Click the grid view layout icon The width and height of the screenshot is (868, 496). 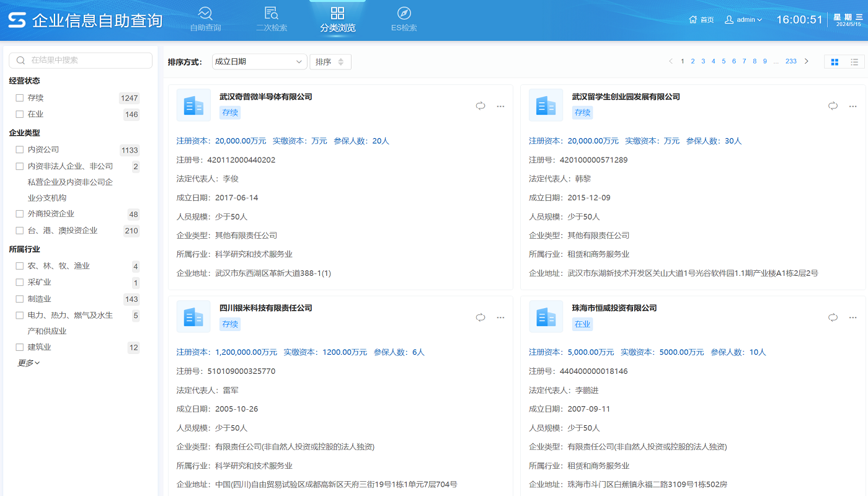coord(834,62)
